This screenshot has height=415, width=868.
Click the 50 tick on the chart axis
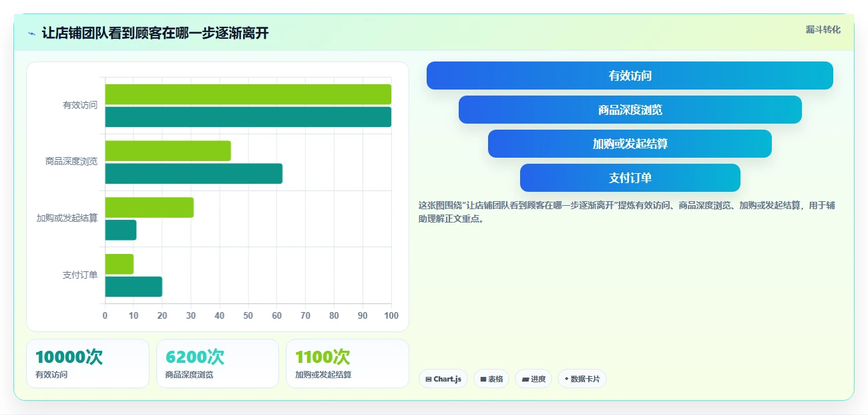pos(248,315)
